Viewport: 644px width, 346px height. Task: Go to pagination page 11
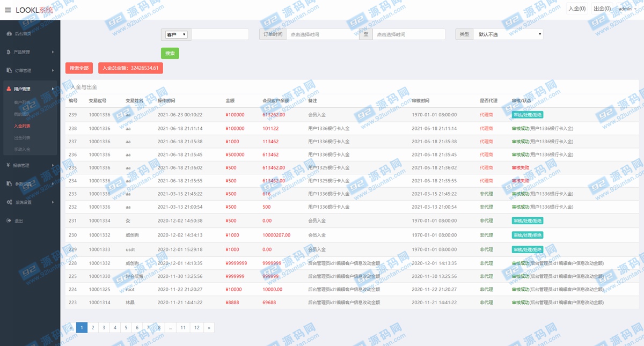[183, 327]
